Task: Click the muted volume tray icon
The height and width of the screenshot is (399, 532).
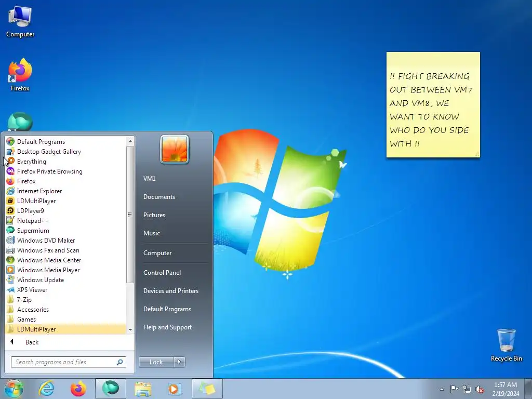Action: click(x=480, y=389)
